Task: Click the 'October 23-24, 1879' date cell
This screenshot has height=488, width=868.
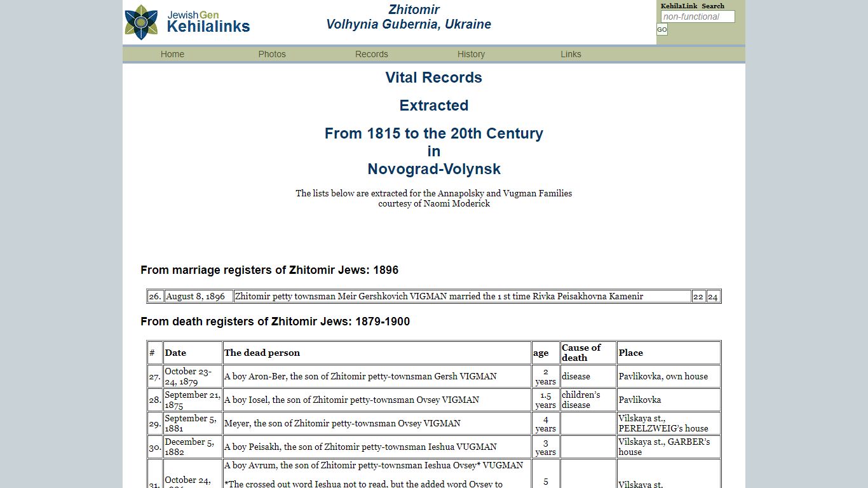Action: coord(193,376)
